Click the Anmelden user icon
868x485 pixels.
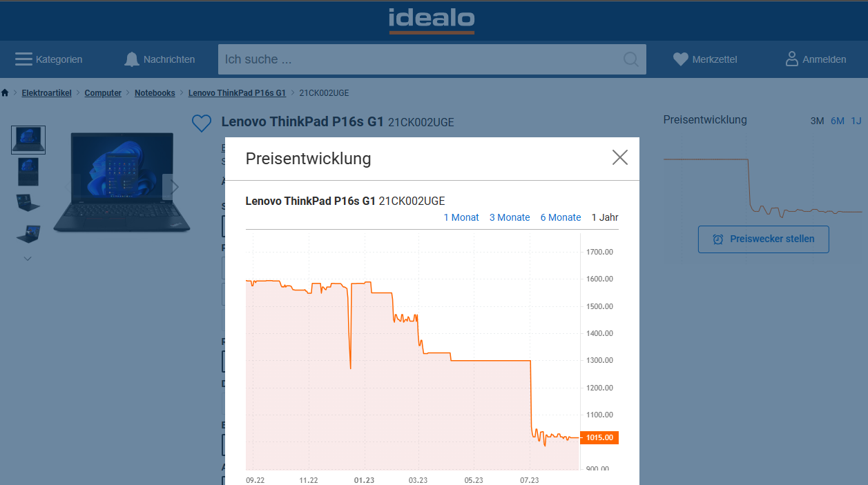pyautogui.click(x=792, y=59)
